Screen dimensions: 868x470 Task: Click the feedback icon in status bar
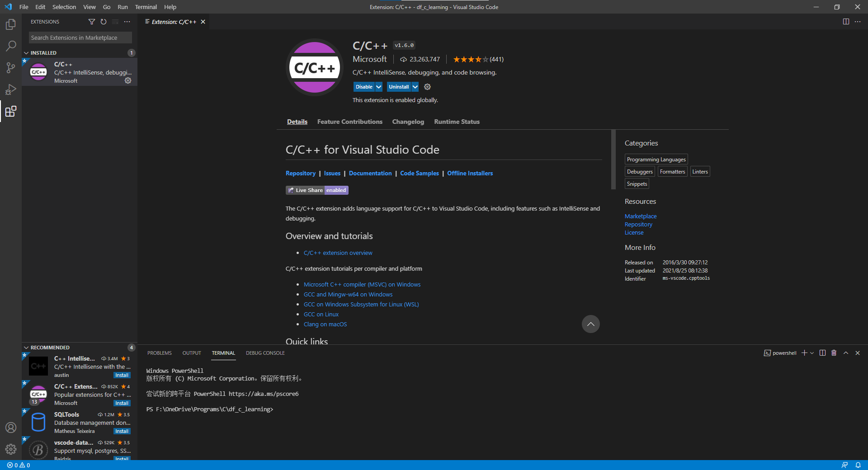click(x=844, y=465)
